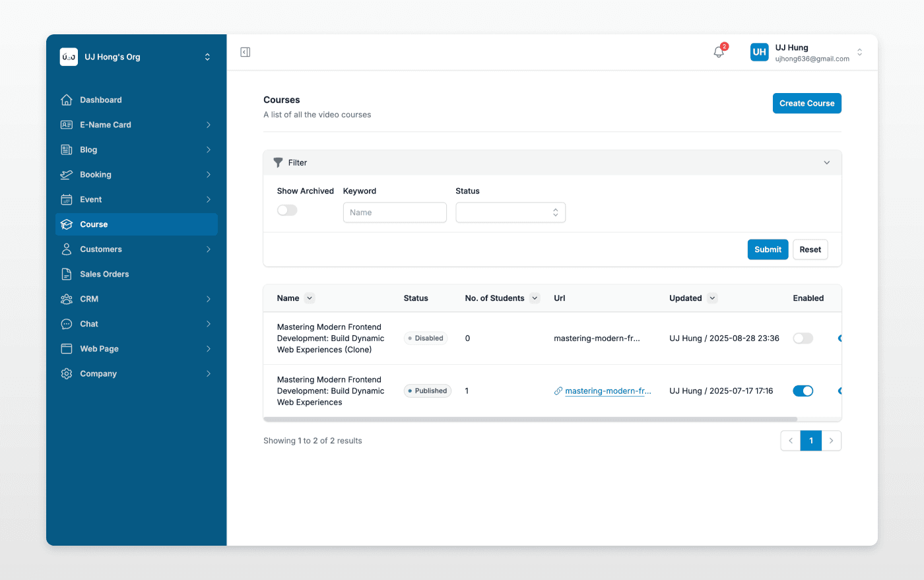Click the Create Course button
This screenshot has height=580, width=924.
(x=807, y=103)
